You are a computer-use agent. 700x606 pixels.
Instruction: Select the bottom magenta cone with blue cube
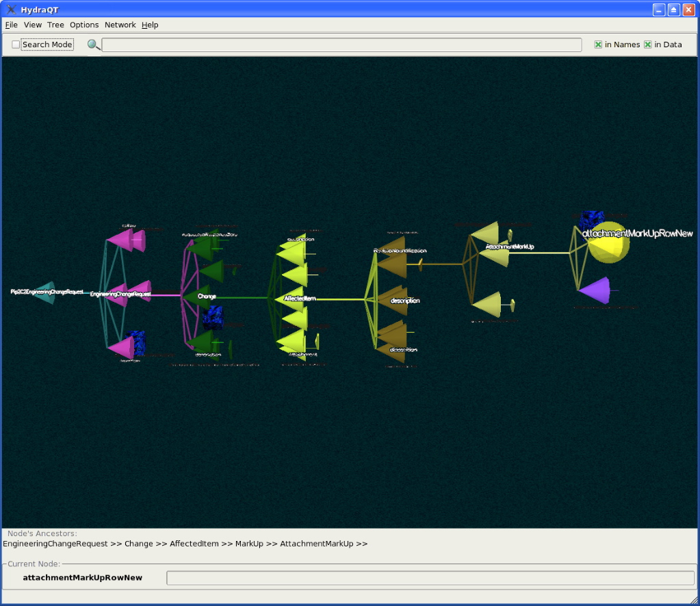122,347
